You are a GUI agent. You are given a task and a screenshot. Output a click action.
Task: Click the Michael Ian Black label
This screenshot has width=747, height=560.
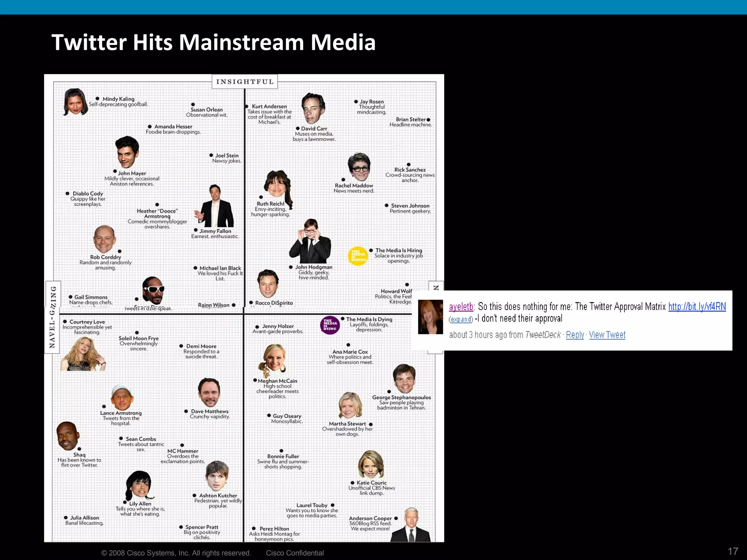coord(220,268)
